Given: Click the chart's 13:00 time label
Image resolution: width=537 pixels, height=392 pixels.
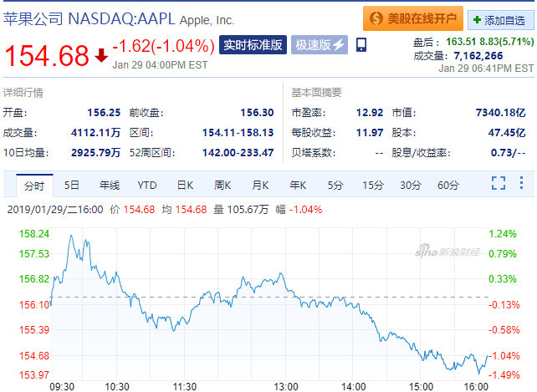Looking at the screenshot, I should 286,387.
